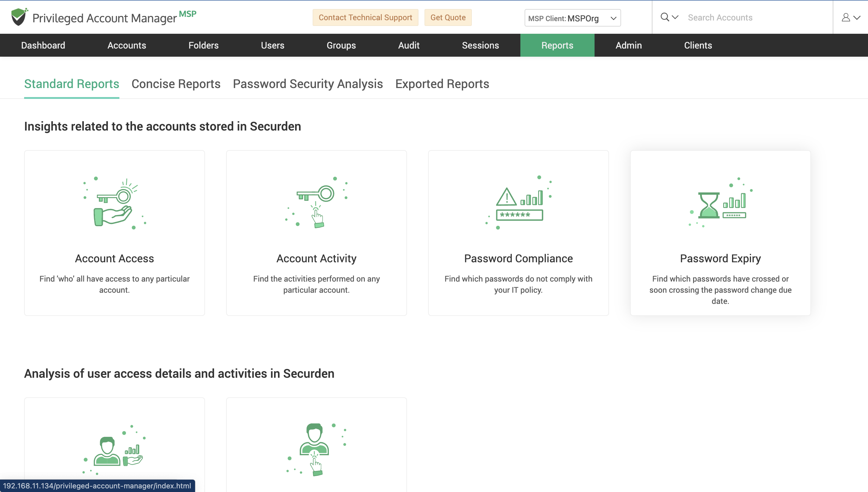
Task: Switch to the Concise Reports tab
Action: (176, 84)
